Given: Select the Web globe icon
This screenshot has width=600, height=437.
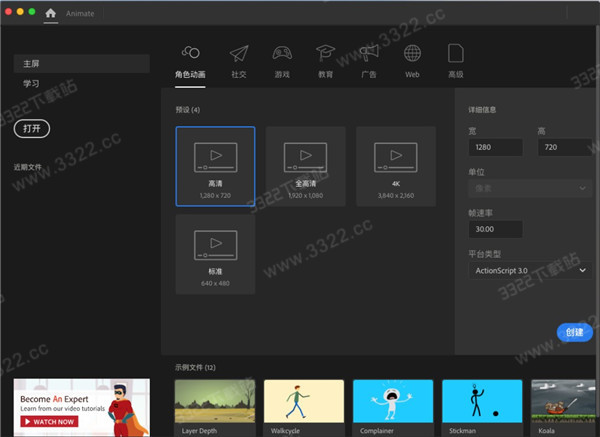Looking at the screenshot, I should pyautogui.click(x=412, y=53).
